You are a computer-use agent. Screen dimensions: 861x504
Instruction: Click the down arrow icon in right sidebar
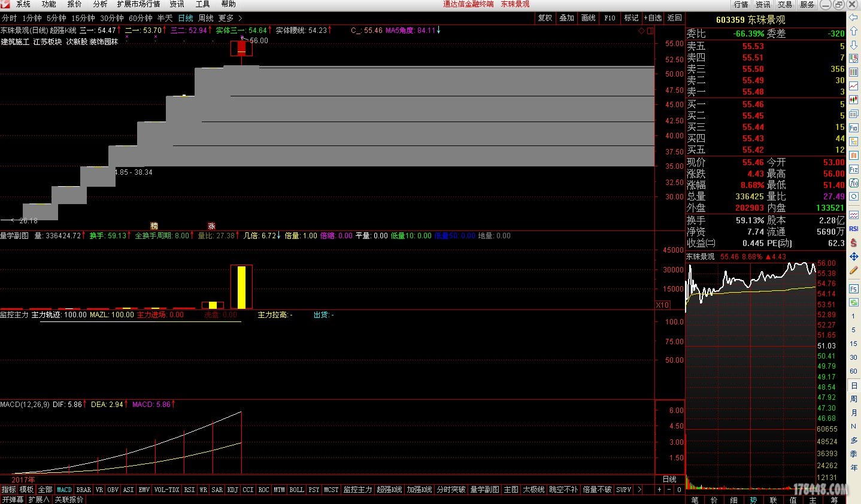pyautogui.click(x=854, y=45)
